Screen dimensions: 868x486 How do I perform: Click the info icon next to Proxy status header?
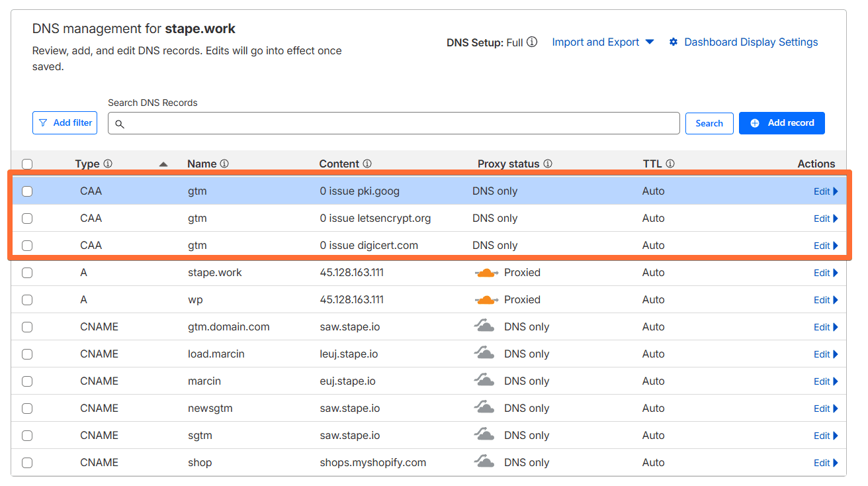click(548, 164)
